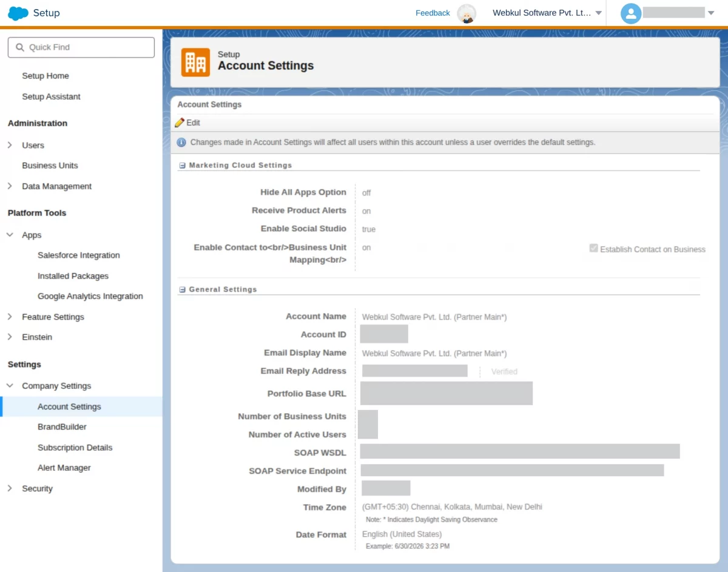Click Company Settings label
This screenshot has width=728, height=572.
point(56,386)
